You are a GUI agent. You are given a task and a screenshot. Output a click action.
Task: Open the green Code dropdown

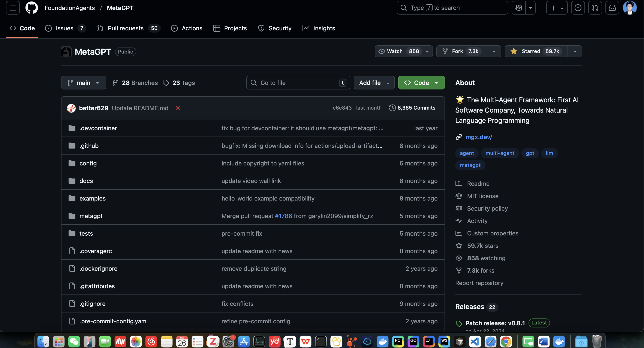pos(421,83)
